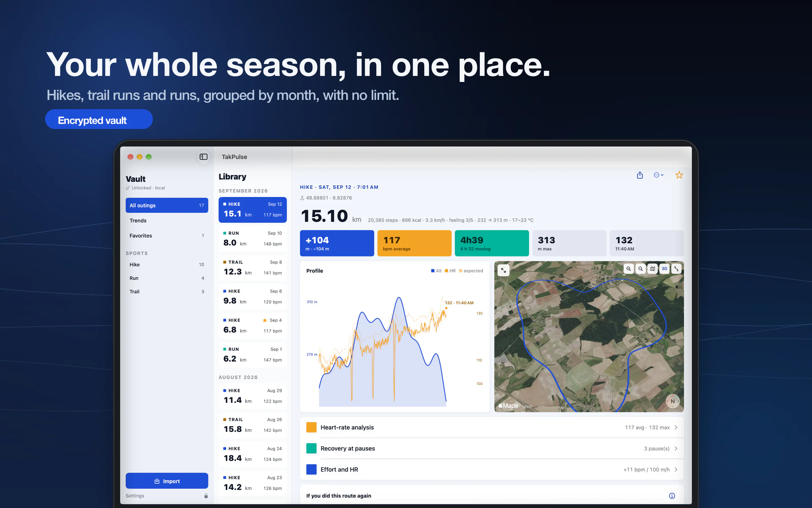Viewport: 812px width, 508px height.
Task: Click the +11 bpm / 100 m/h value
Action: pyautogui.click(x=646, y=469)
